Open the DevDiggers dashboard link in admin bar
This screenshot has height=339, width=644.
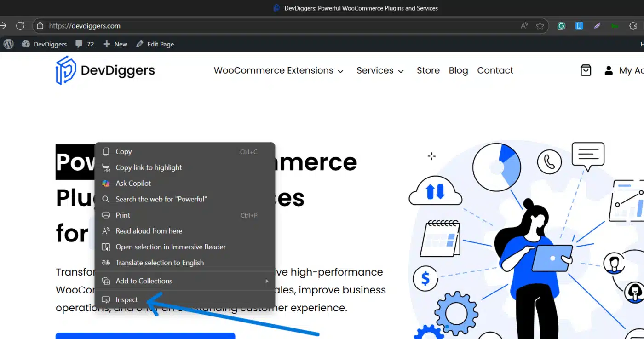(44, 44)
